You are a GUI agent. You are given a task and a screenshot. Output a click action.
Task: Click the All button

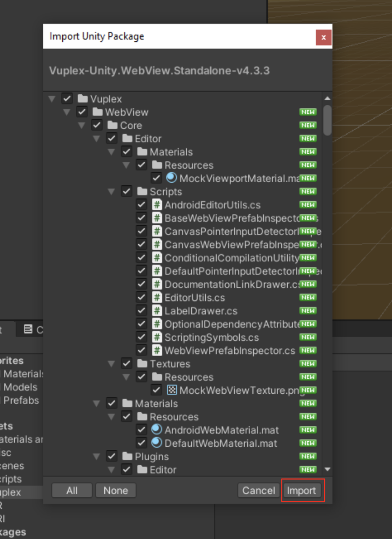click(72, 490)
